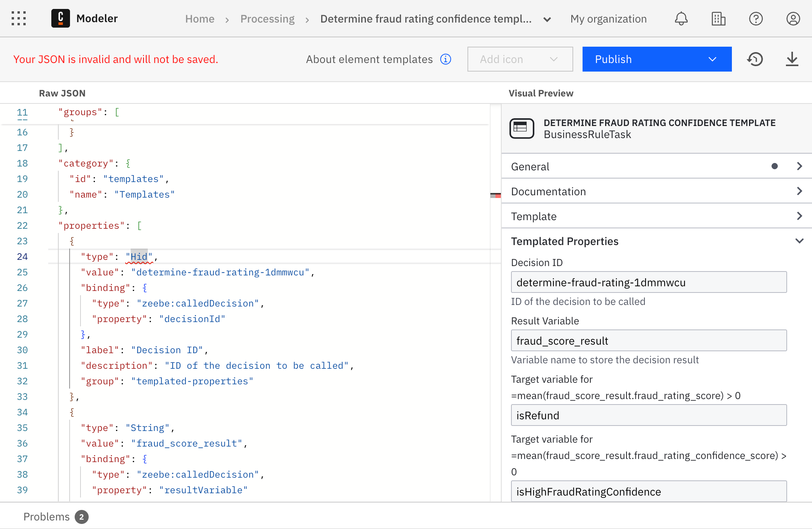Click the info icon beside About element templates
Image resolution: width=812 pixels, height=529 pixels.
click(x=446, y=59)
